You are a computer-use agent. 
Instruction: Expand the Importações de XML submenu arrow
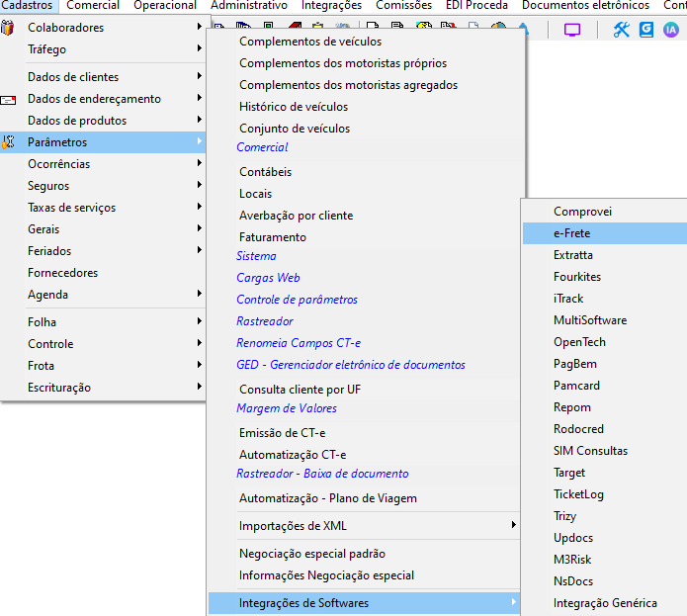(x=513, y=524)
